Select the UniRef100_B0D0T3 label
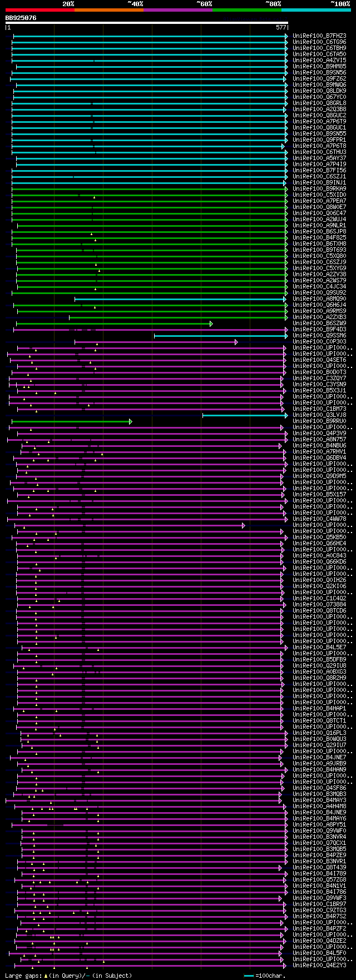The width and height of the screenshot is (356, 980). [x=319, y=372]
